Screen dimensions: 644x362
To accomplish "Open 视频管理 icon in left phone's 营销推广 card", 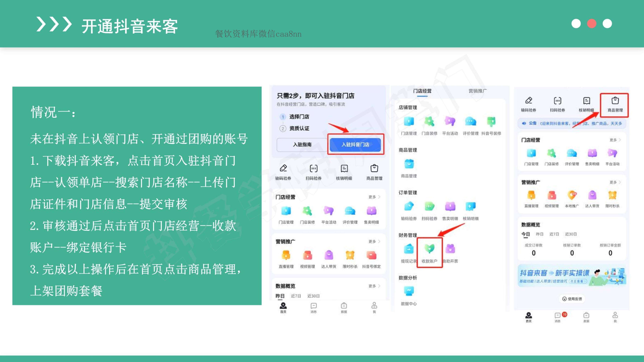I will pos(307,255).
